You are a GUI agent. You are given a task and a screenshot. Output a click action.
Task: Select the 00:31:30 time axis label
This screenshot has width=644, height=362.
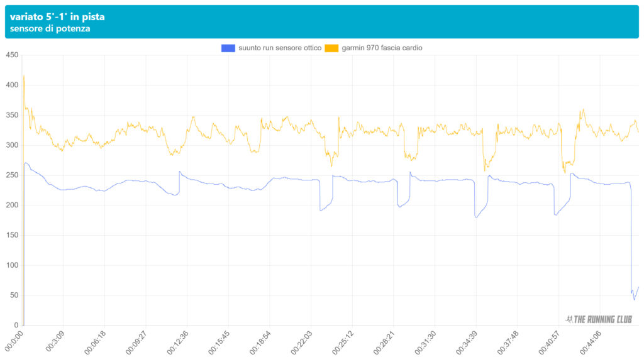[424, 342]
